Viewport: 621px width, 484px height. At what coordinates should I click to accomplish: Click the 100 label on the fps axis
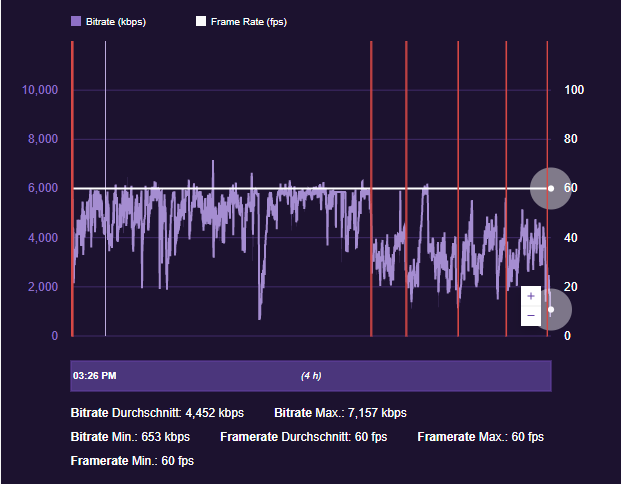pyautogui.click(x=574, y=90)
